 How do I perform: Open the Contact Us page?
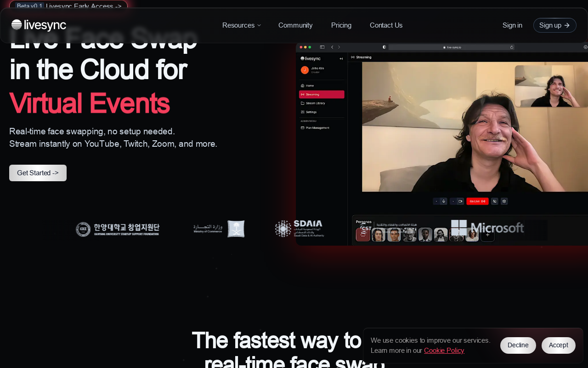(386, 25)
